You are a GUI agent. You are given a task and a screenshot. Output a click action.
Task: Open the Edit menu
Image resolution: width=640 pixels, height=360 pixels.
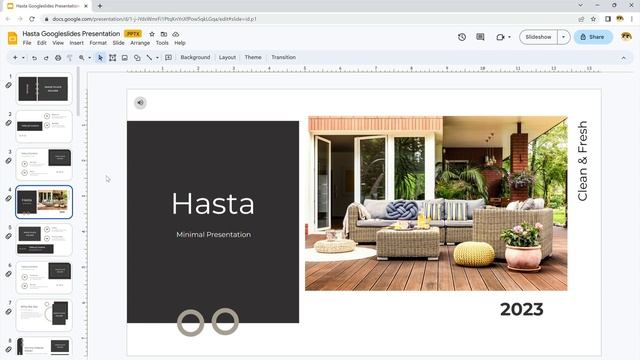pos(42,43)
